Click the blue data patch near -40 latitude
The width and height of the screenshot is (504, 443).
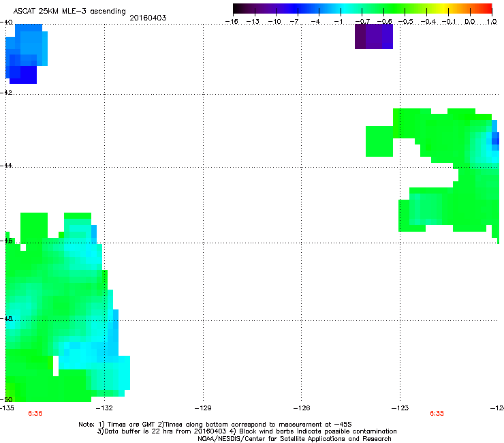point(27,54)
